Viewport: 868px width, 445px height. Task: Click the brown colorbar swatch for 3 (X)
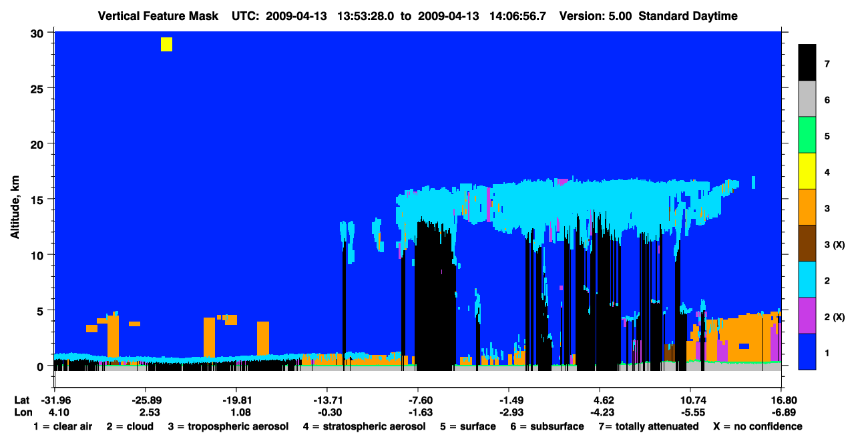click(x=807, y=244)
